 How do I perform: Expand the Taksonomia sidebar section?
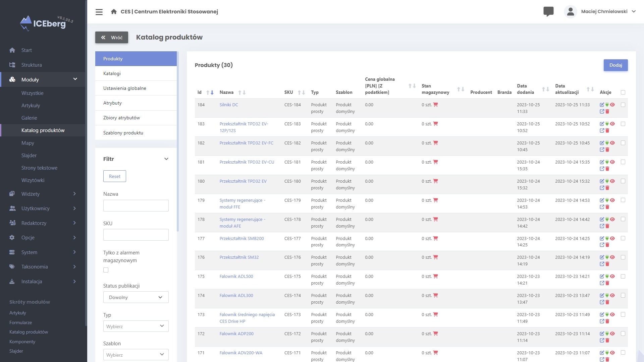(74, 267)
